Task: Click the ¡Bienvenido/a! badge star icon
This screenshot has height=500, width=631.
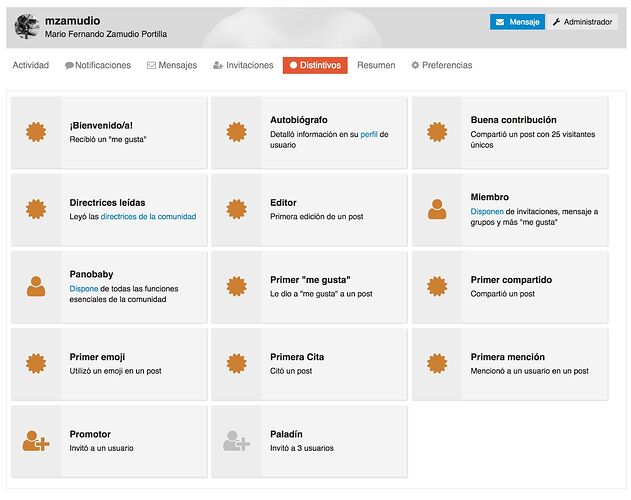Action: pyautogui.click(x=36, y=132)
